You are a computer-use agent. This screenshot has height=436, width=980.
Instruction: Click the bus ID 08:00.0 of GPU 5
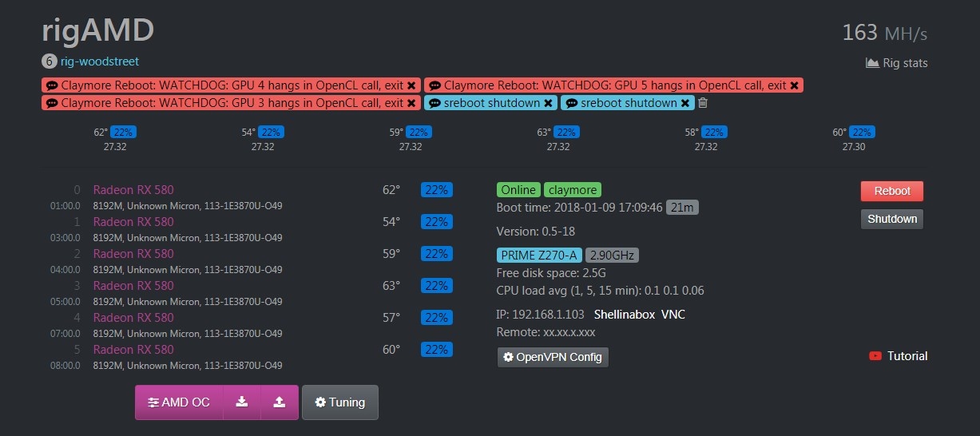(x=65, y=366)
